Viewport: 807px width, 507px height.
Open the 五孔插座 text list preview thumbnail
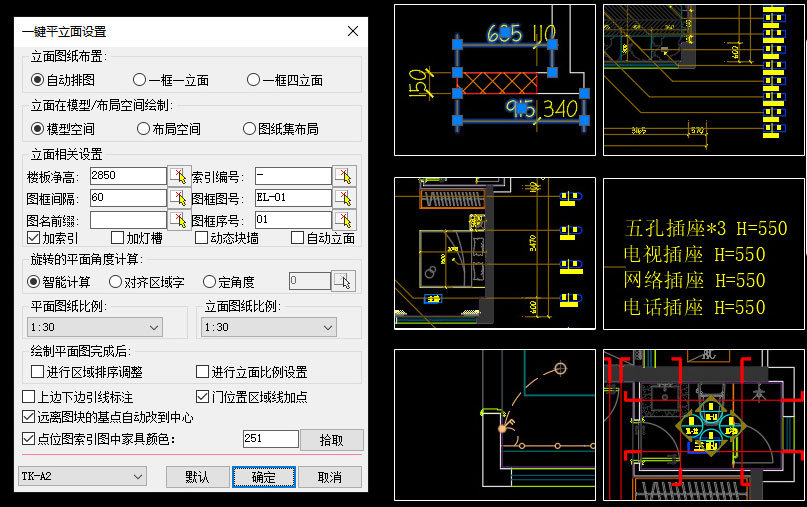coord(704,254)
